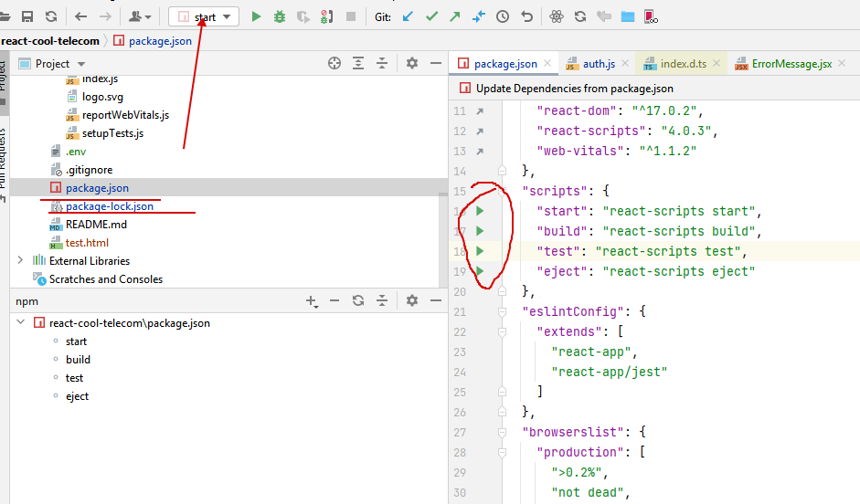Collapse react-cool-telecom package.json npm tree
The image size is (860, 504).
pyautogui.click(x=20, y=323)
